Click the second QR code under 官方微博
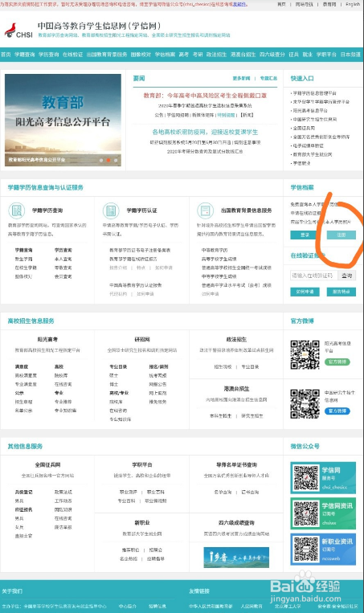364x613 pixels. (305, 403)
